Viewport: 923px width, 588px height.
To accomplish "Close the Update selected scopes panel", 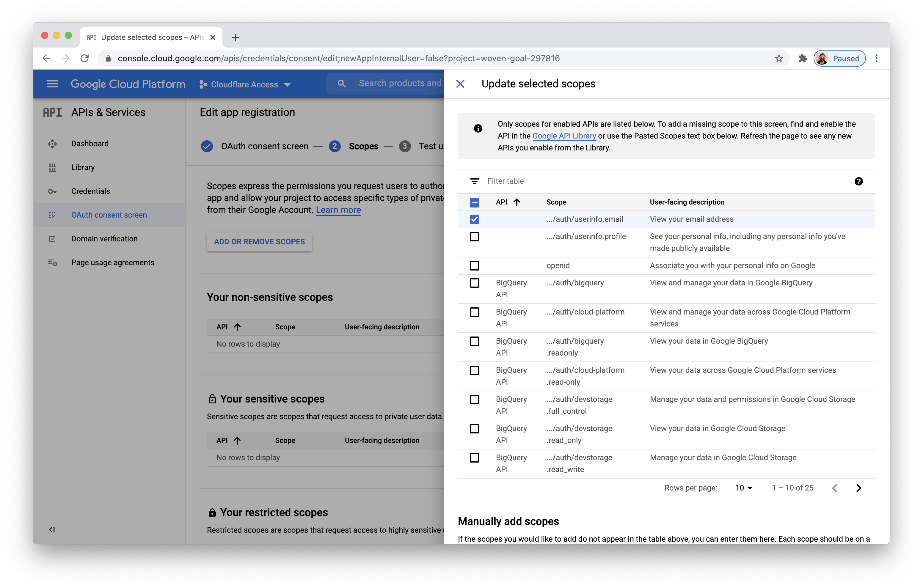I will click(460, 84).
